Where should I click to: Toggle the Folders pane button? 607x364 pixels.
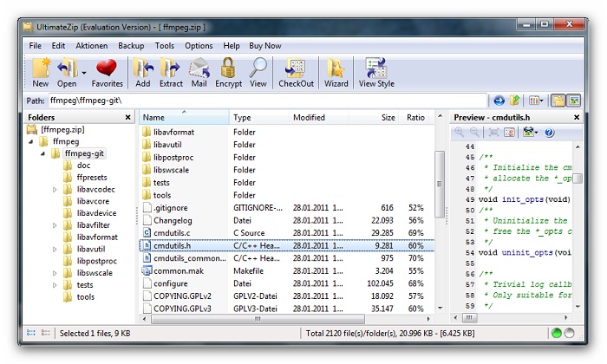coord(558,101)
